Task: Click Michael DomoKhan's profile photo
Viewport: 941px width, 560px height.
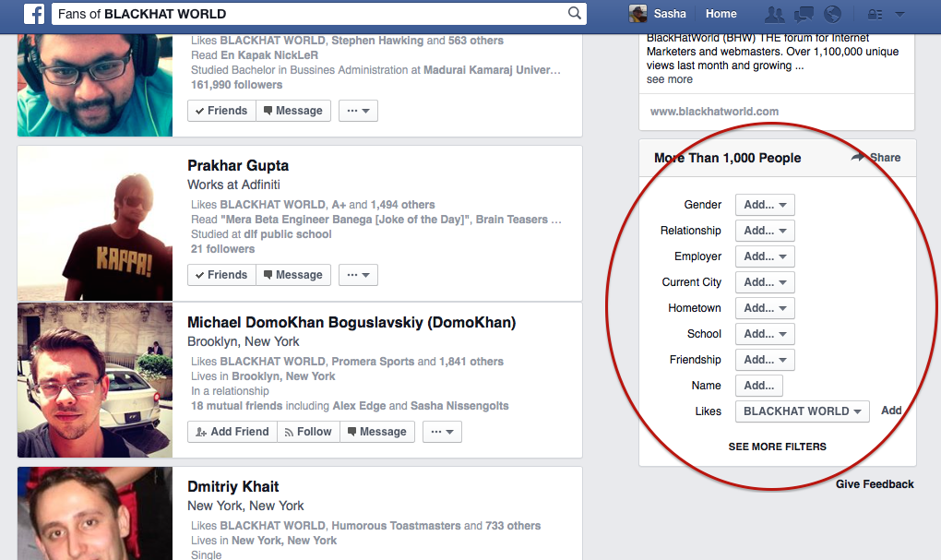Action: click(95, 380)
